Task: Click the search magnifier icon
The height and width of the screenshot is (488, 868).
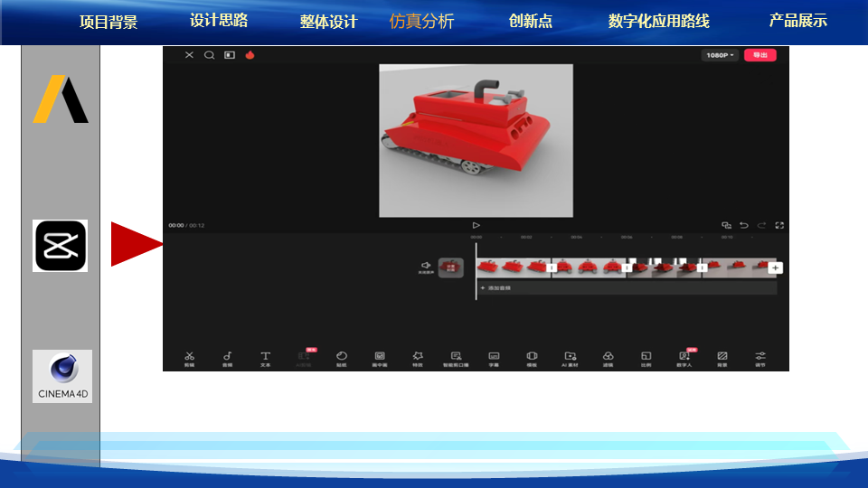Action: 209,55
